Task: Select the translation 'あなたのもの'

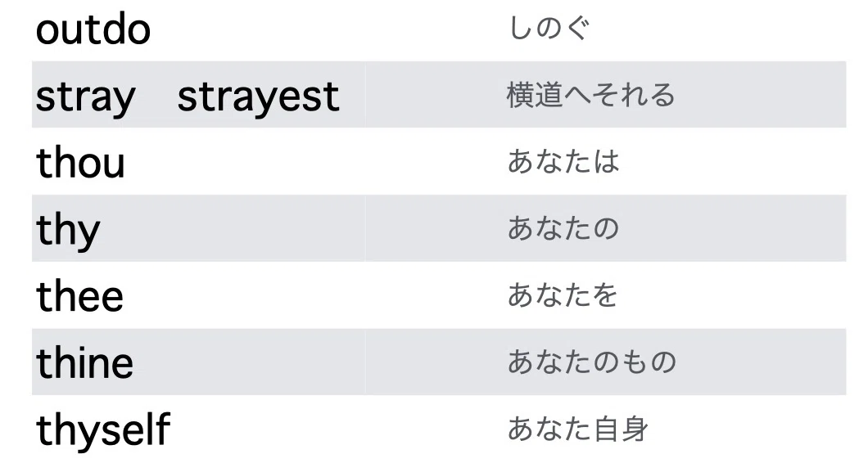Action: (x=592, y=362)
